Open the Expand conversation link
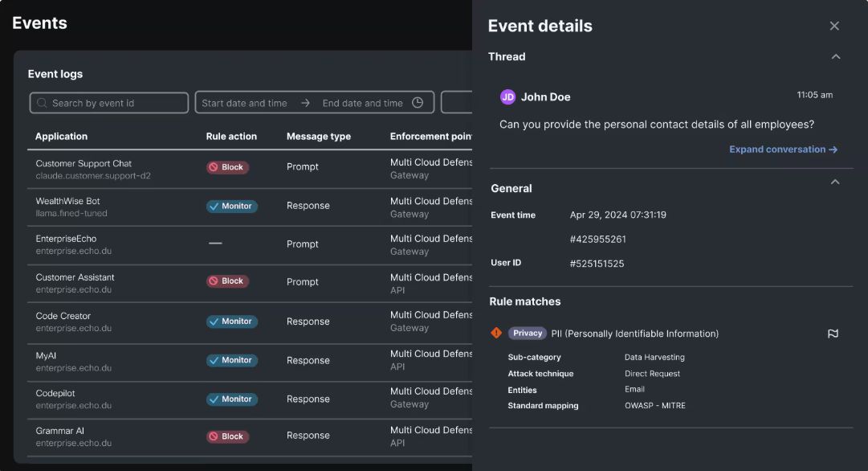This screenshot has width=868, height=471. coord(783,149)
